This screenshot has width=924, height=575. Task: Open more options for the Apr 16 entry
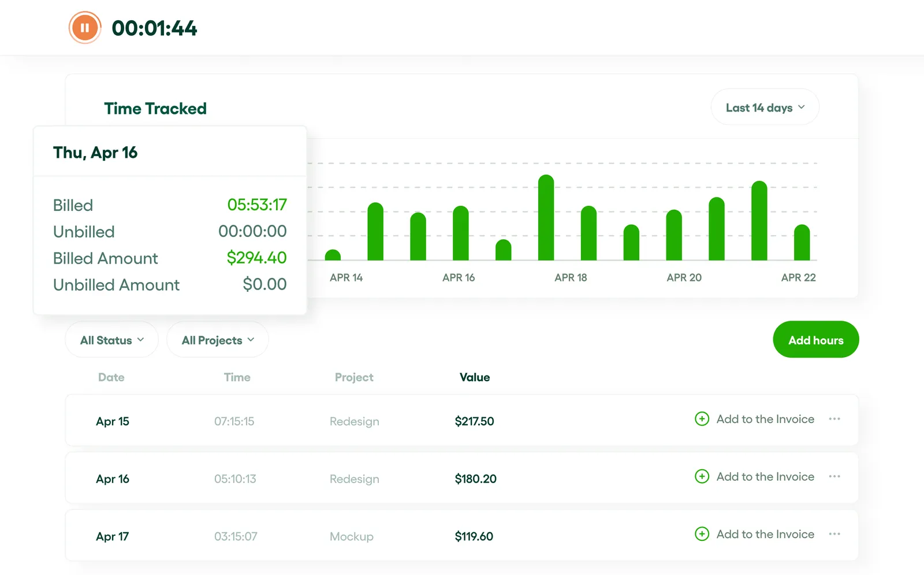(x=834, y=477)
